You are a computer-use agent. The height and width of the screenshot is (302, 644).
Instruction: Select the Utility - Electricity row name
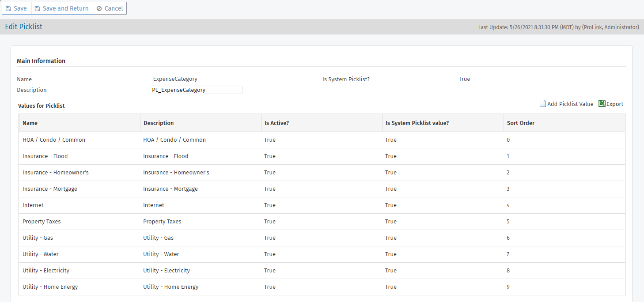(x=46, y=271)
